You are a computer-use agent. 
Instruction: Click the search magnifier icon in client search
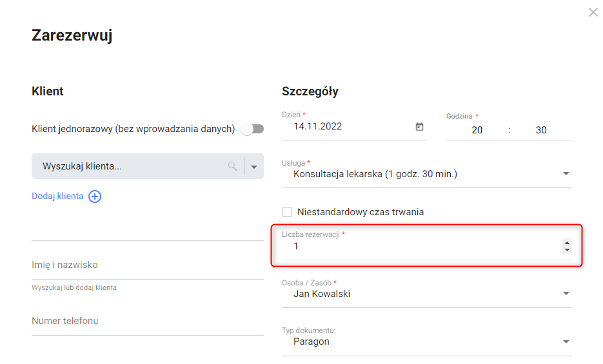[x=232, y=166]
